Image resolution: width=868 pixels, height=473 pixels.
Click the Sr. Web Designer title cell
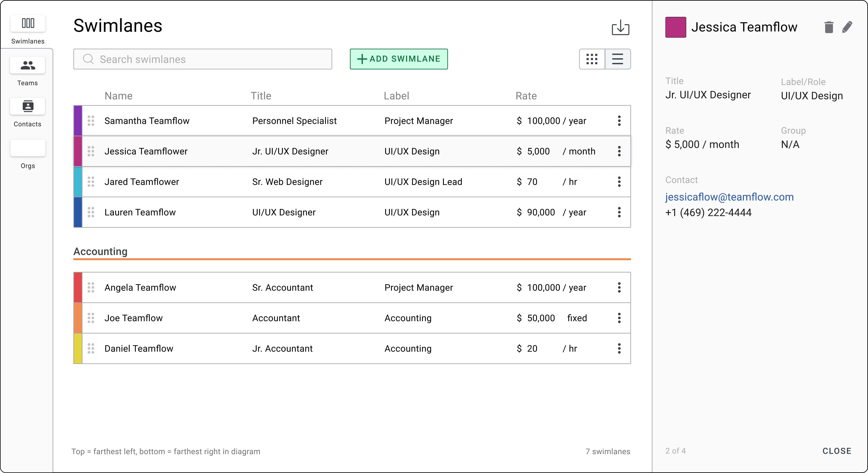click(287, 182)
